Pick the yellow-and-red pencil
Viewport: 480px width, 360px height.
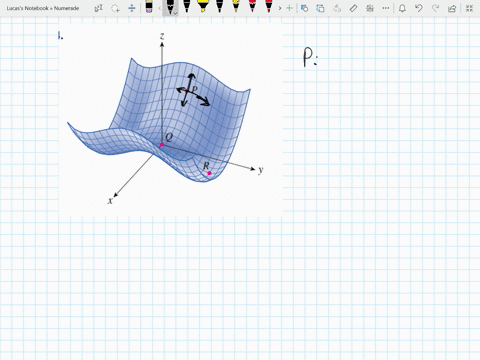tap(236, 7)
